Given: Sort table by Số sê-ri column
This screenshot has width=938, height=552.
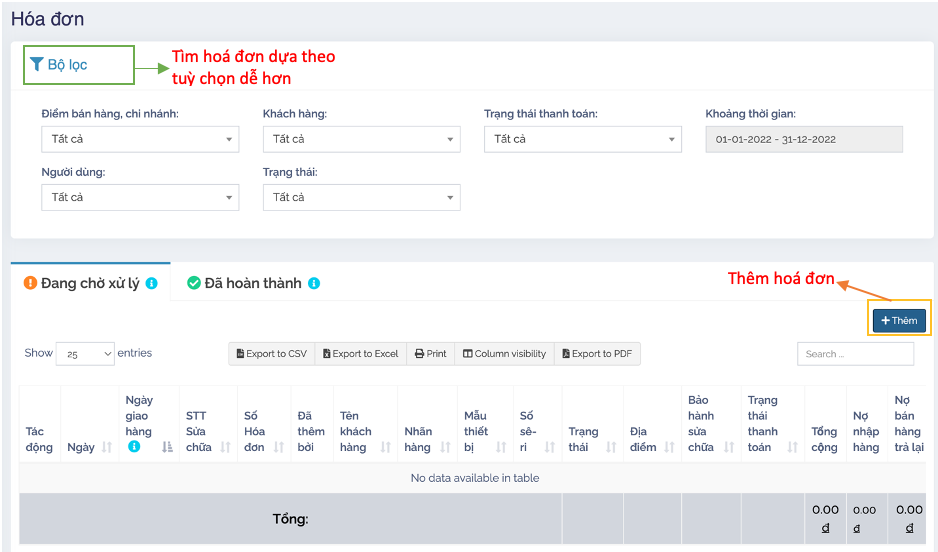Looking at the screenshot, I should tap(549, 447).
